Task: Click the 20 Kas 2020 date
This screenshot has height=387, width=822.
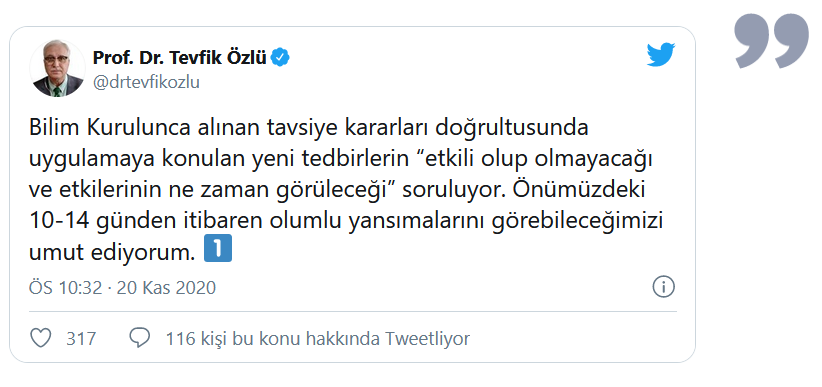Action: 166,288
